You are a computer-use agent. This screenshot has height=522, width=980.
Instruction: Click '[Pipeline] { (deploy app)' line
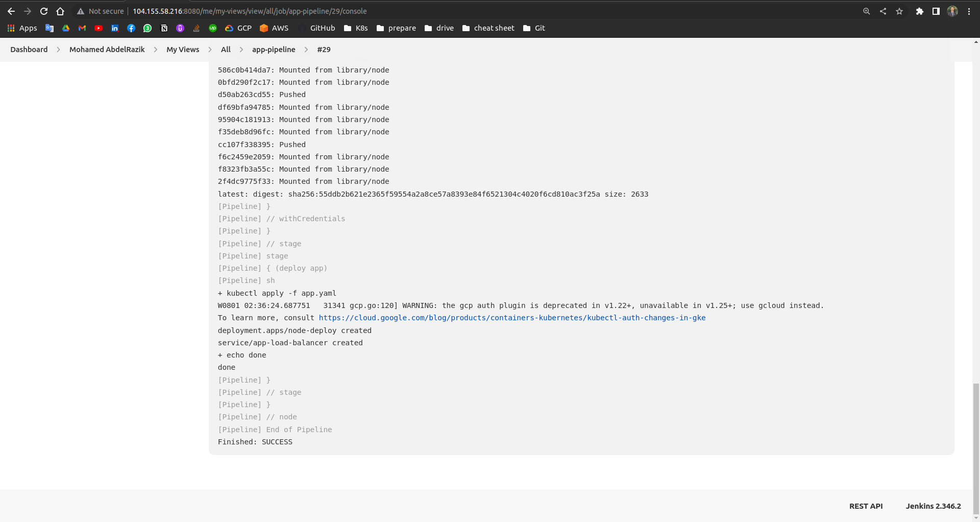[273, 268]
